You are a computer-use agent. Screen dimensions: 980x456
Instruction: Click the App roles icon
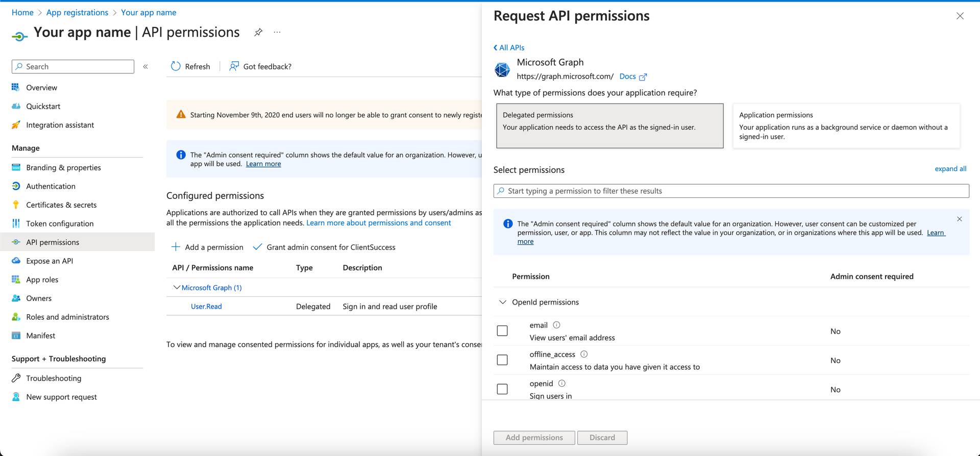tap(16, 280)
